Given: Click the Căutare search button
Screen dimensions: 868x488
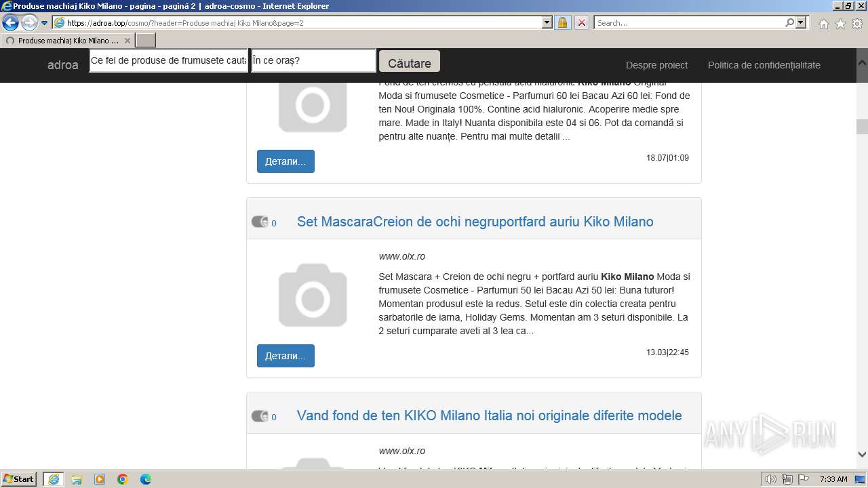Looking at the screenshot, I should [410, 62].
